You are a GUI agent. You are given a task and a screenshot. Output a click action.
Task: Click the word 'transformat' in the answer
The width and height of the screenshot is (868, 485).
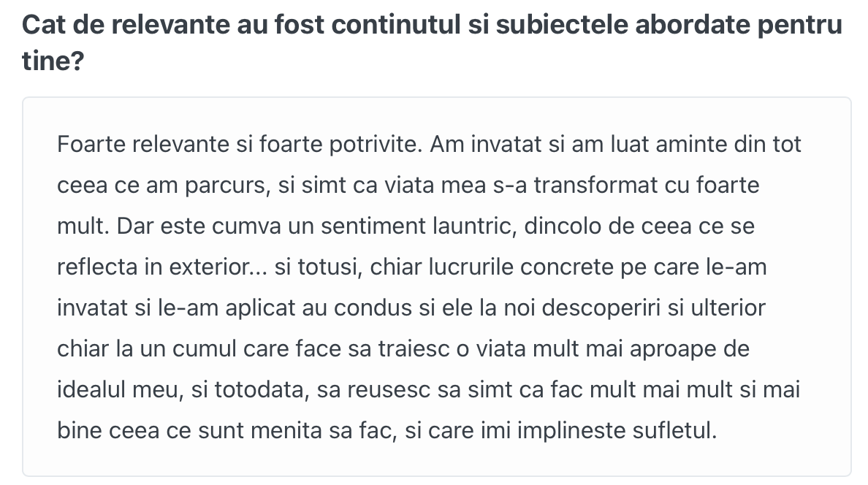tap(595, 186)
